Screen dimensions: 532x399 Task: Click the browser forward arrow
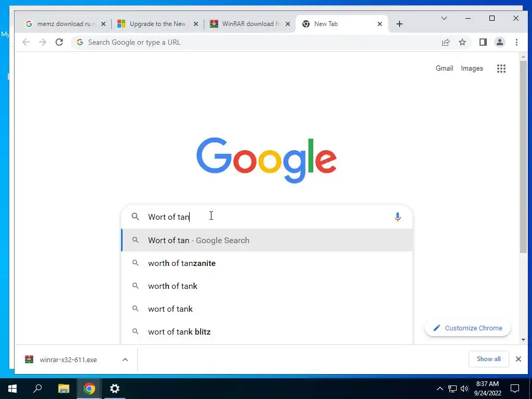tap(43, 42)
